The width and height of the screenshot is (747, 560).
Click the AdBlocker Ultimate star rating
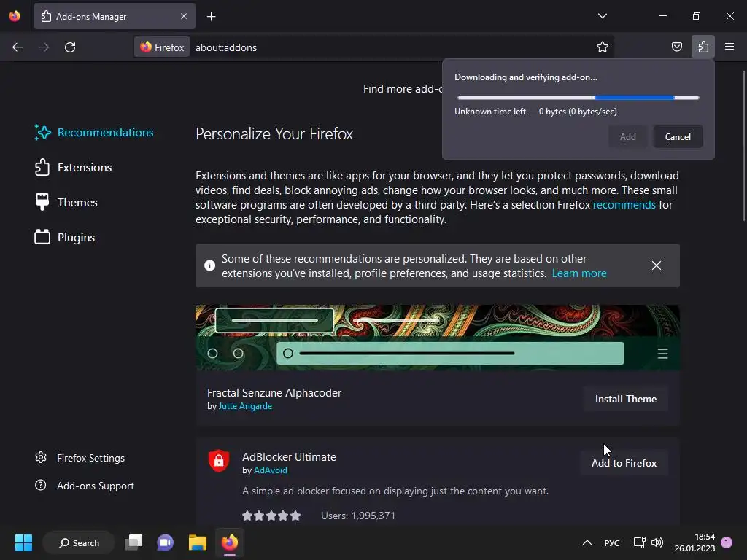click(271, 516)
